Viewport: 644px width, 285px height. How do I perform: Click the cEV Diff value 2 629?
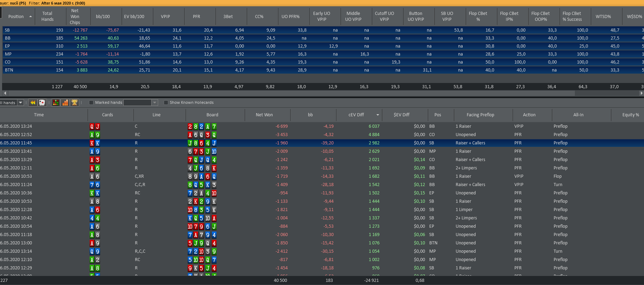coord(374,151)
